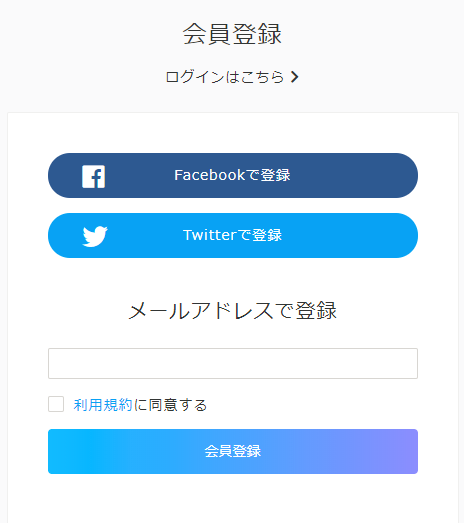The width and height of the screenshot is (464, 523).
Task: Click the 会員登録 page title heading
Action: pos(233,34)
